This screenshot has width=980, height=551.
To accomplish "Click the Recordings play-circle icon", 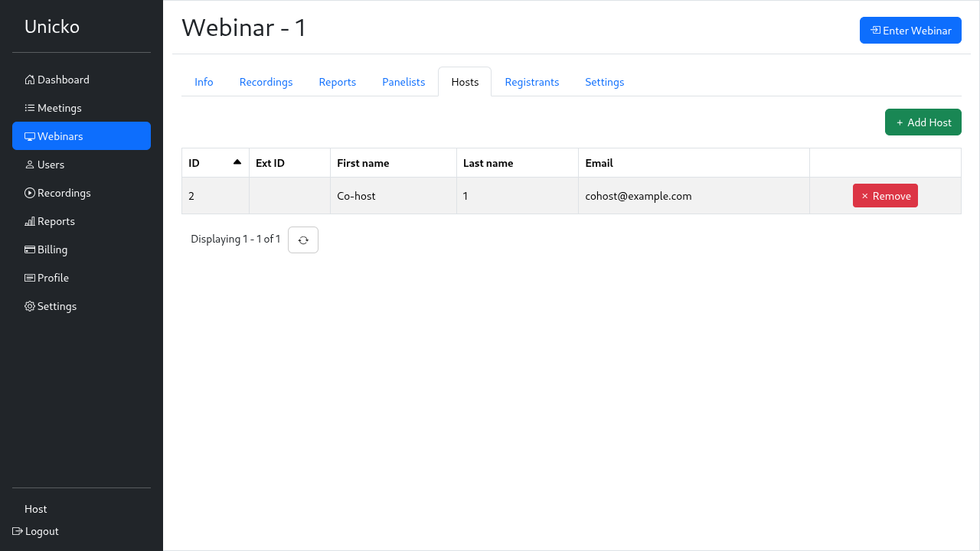I will pyautogui.click(x=30, y=193).
